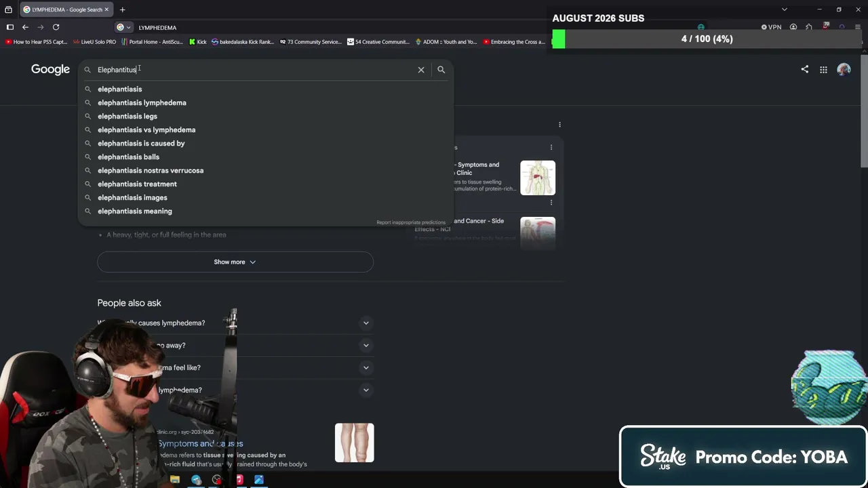
Task: Open a new browser tab
Action: point(123,9)
